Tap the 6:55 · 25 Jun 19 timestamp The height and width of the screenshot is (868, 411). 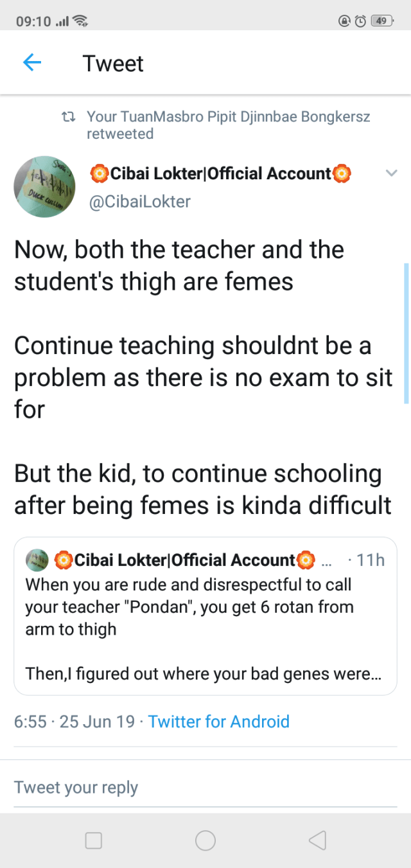(x=74, y=722)
